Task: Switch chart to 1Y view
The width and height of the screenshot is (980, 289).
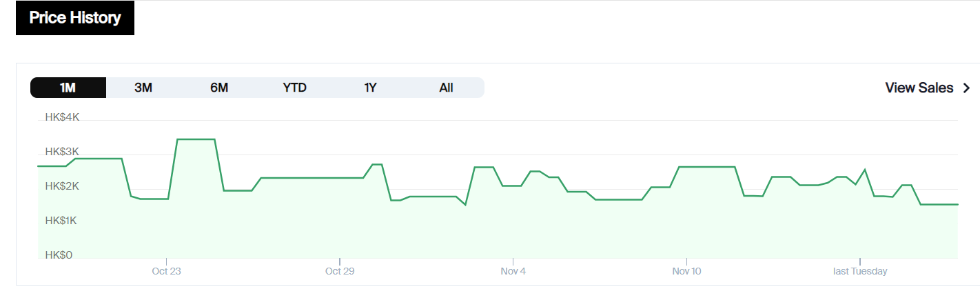Action: tap(371, 88)
